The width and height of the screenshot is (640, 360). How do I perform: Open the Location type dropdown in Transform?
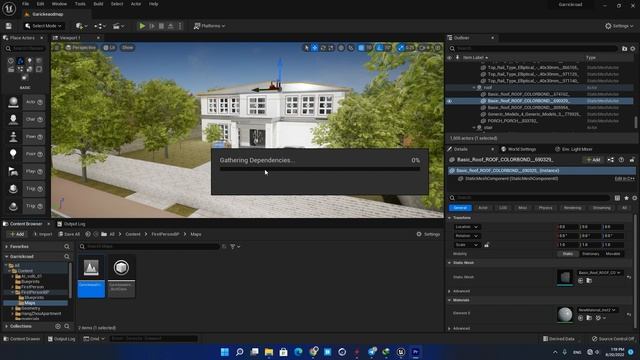(467, 227)
